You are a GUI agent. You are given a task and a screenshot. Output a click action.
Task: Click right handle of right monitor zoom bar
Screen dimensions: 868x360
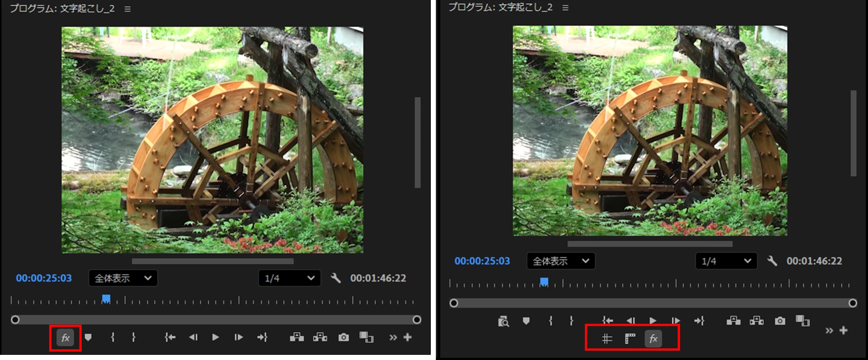(x=853, y=303)
